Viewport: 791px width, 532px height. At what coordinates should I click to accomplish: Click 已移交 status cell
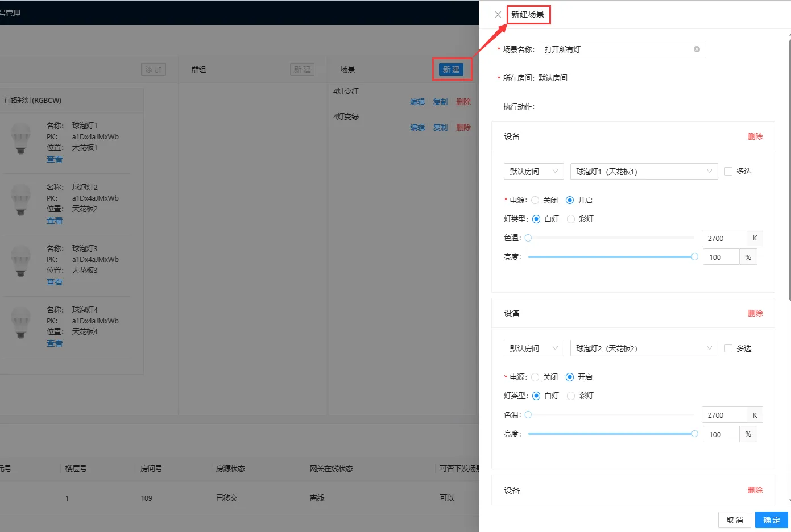point(227,498)
